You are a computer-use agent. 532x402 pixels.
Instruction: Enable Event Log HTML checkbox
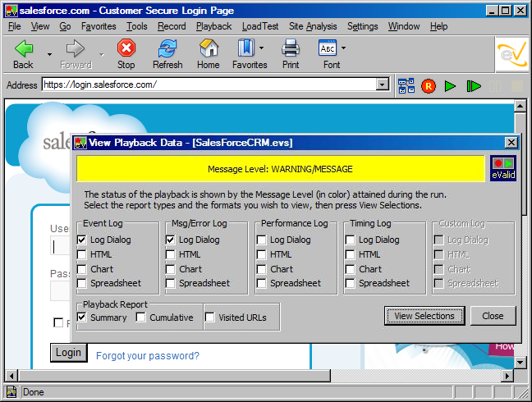(x=82, y=254)
